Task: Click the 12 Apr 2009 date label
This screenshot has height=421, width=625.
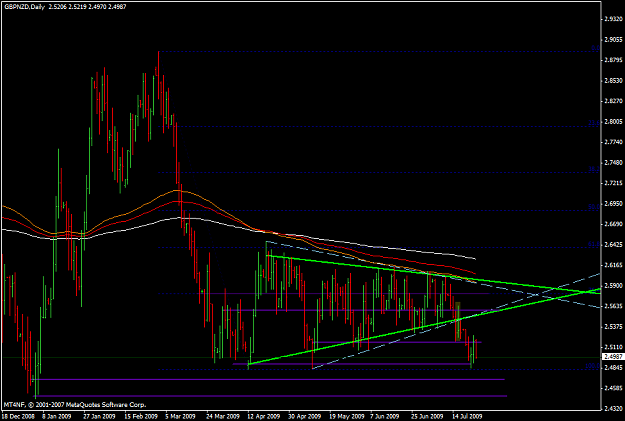Action: pos(263,416)
